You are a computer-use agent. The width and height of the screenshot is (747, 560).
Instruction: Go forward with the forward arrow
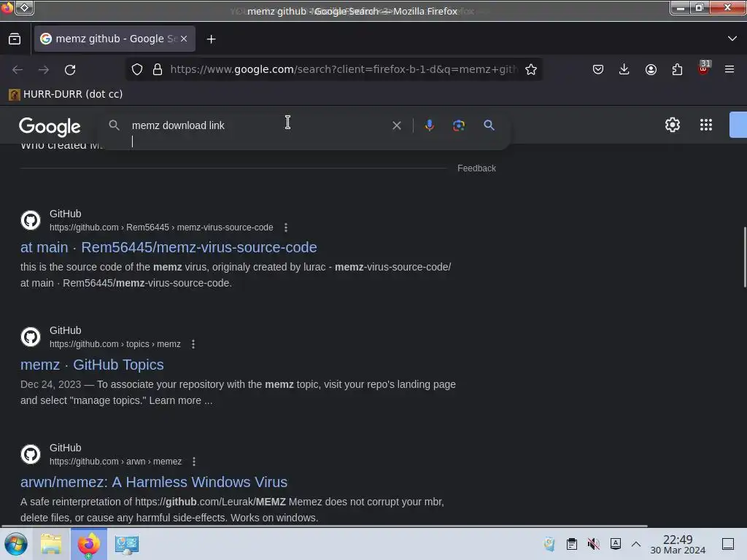click(44, 69)
